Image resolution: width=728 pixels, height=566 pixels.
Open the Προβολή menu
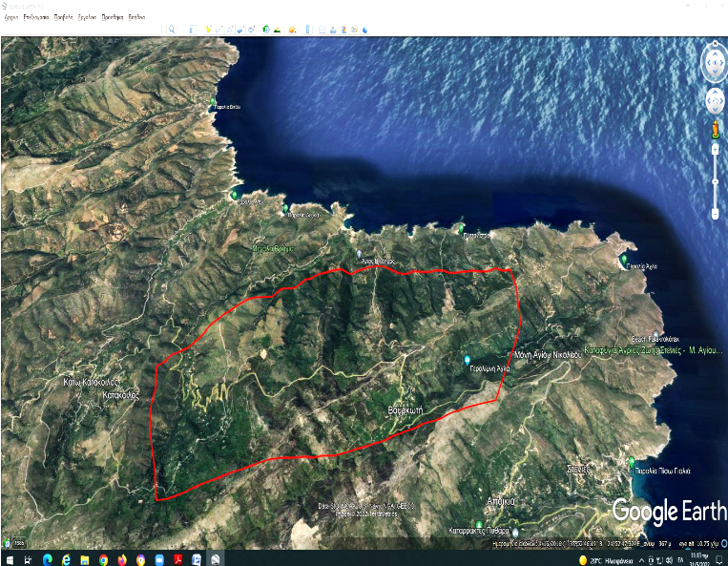(64, 17)
